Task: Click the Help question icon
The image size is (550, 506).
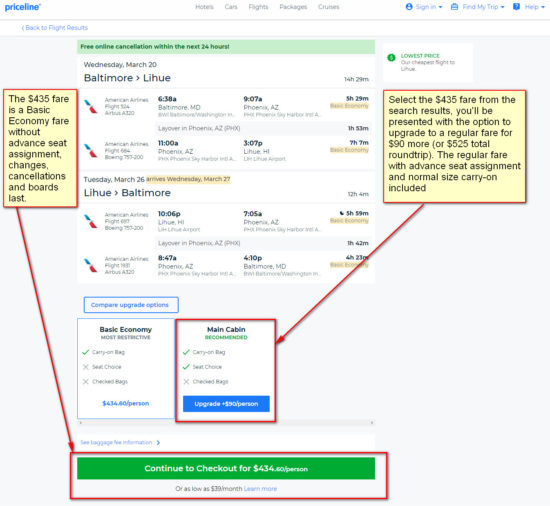Action: pos(516,7)
